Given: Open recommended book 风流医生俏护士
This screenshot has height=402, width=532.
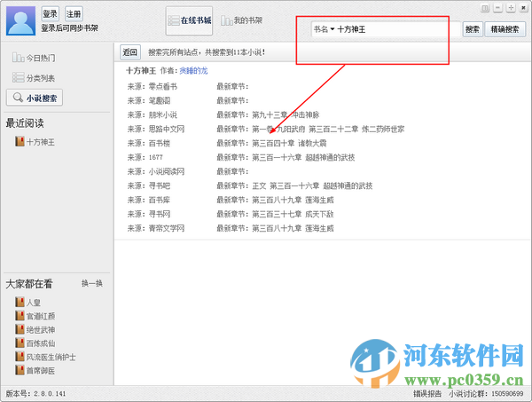Looking at the screenshot, I should click(45, 357).
